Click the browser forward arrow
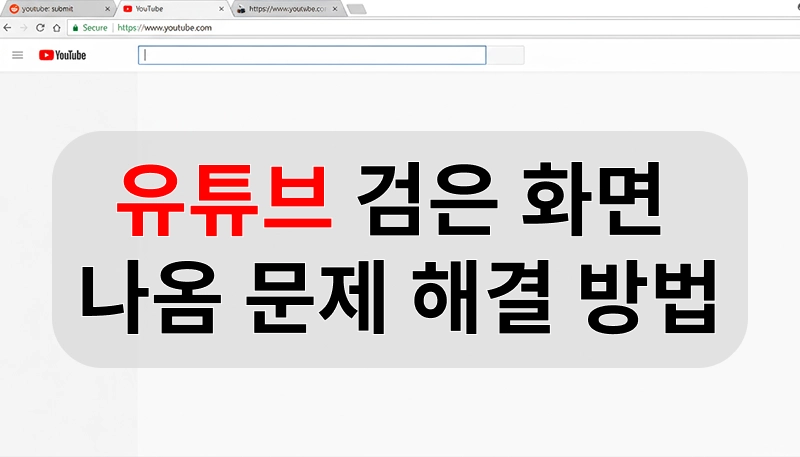This screenshot has height=457, width=800. point(23,28)
